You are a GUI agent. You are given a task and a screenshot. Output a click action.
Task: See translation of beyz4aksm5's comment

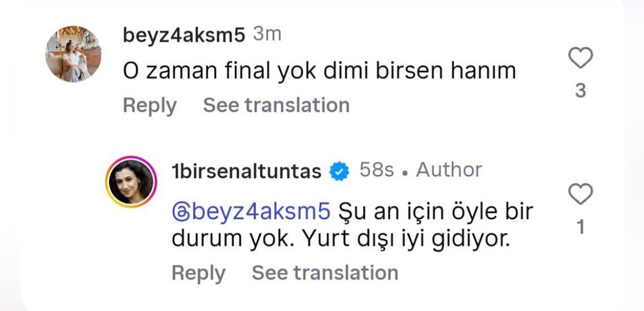point(276,105)
